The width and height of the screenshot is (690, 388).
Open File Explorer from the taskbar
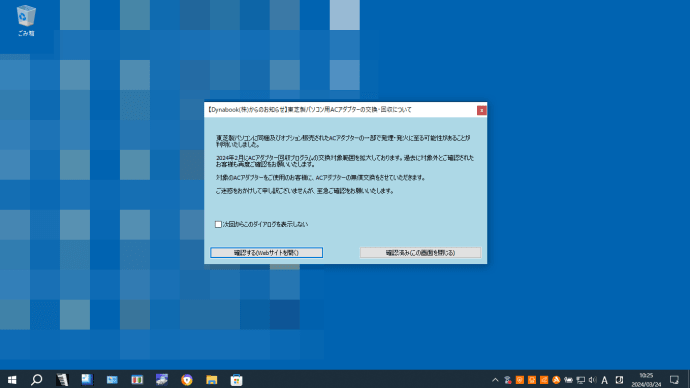click(212, 380)
